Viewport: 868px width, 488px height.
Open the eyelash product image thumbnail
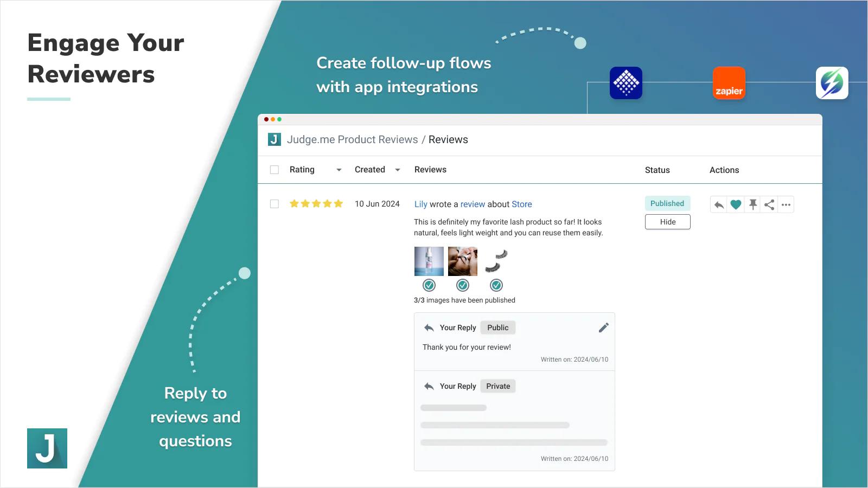[496, 261]
